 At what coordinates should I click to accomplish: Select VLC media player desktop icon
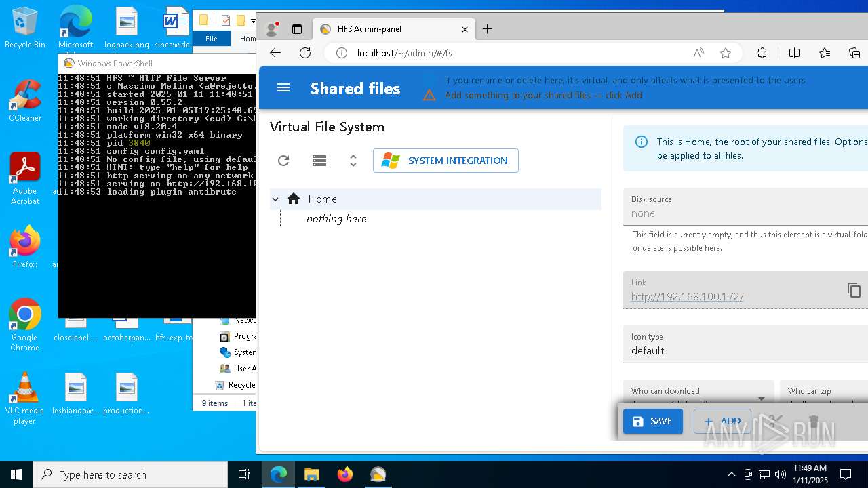[25, 398]
